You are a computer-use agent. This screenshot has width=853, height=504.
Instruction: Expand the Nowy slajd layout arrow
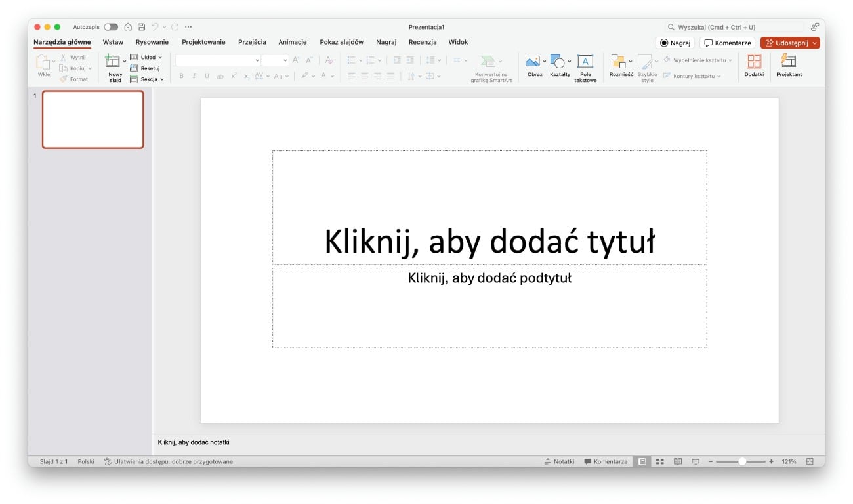124,62
